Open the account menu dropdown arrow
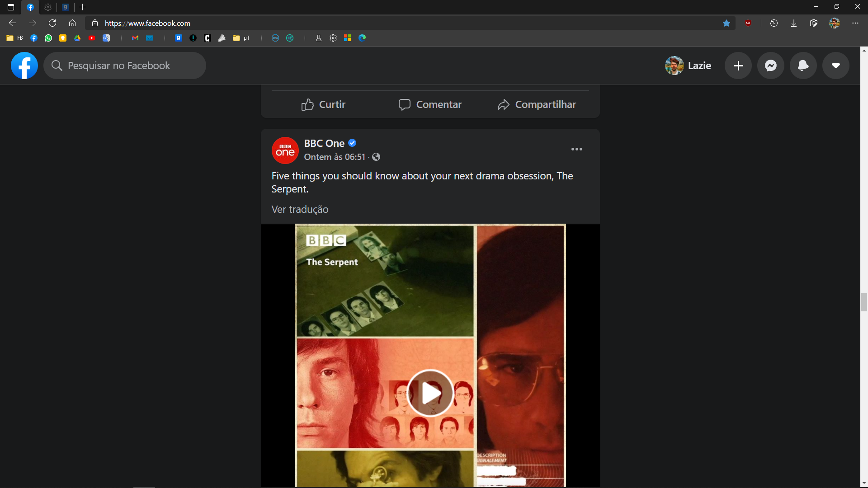The width and height of the screenshot is (868, 488). click(x=835, y=66)
